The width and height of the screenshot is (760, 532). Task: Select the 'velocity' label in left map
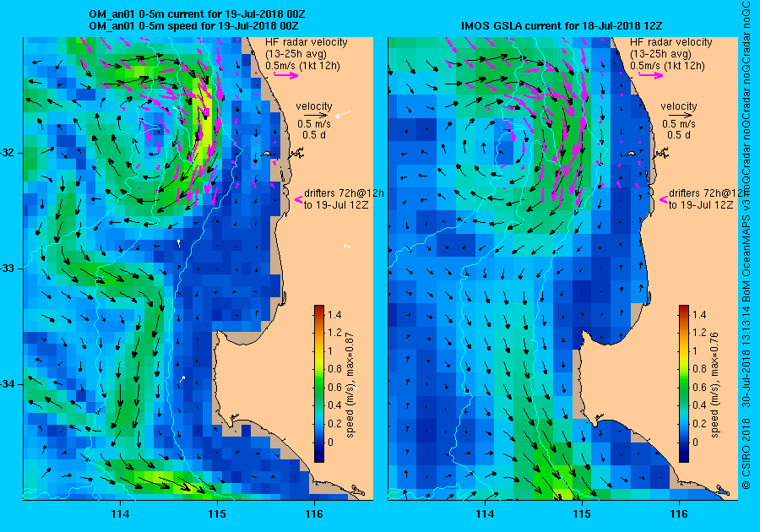(x=314, y=106)
